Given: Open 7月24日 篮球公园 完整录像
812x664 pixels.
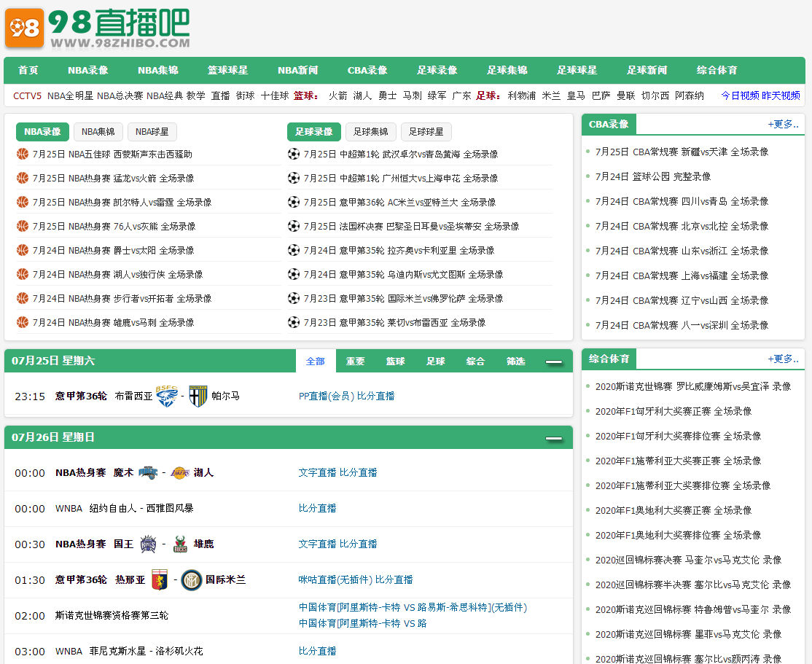Looking at the screenshot, I should click(x=653, y=176).
